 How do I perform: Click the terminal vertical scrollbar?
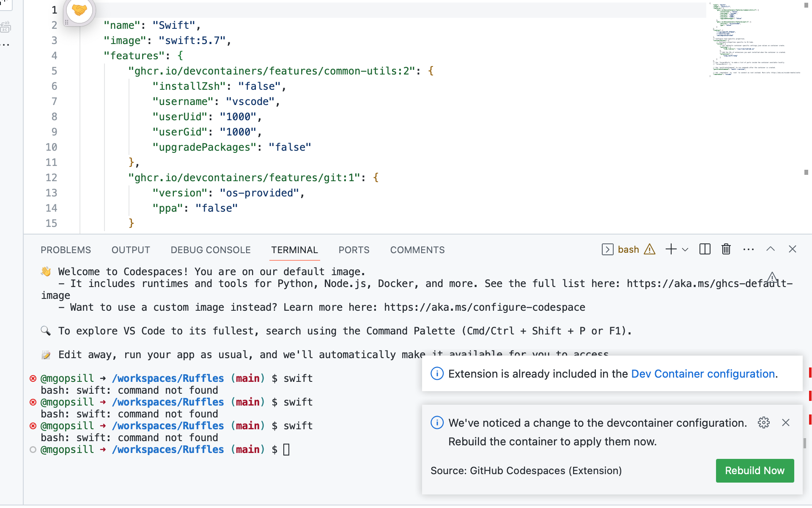pos(805,443)
